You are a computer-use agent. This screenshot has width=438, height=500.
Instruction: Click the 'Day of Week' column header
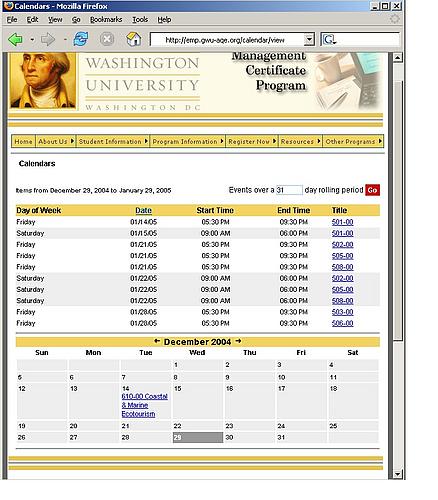(x=39, y=210)
